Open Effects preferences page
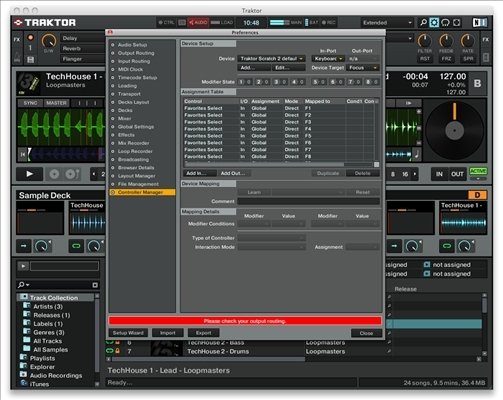 (126, 135)
